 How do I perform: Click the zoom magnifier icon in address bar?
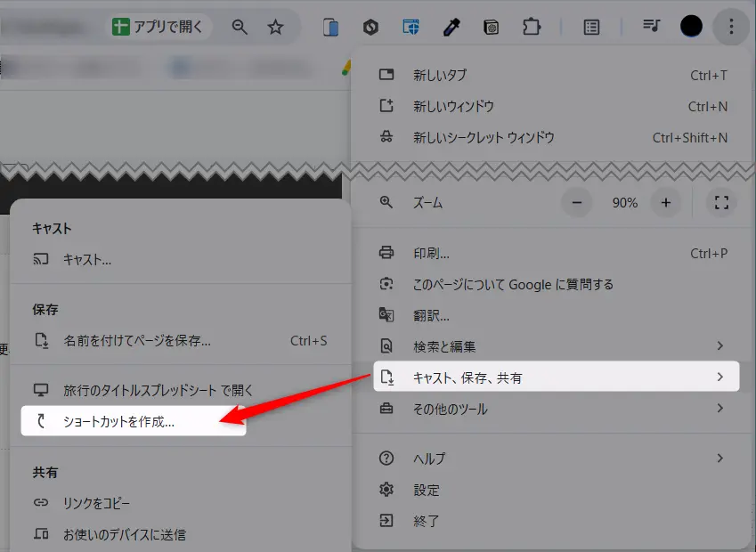click(240, 27)
